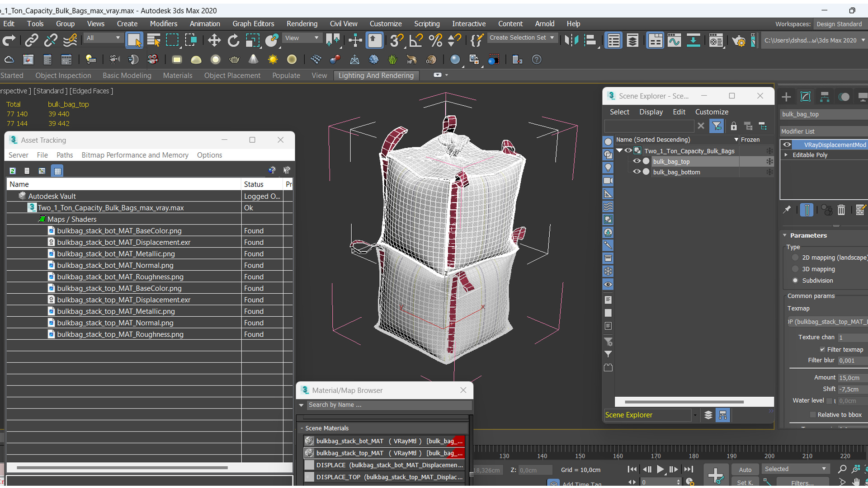
Task: Click Search by Name field in Material Browser
Action: tap(389, 405)
